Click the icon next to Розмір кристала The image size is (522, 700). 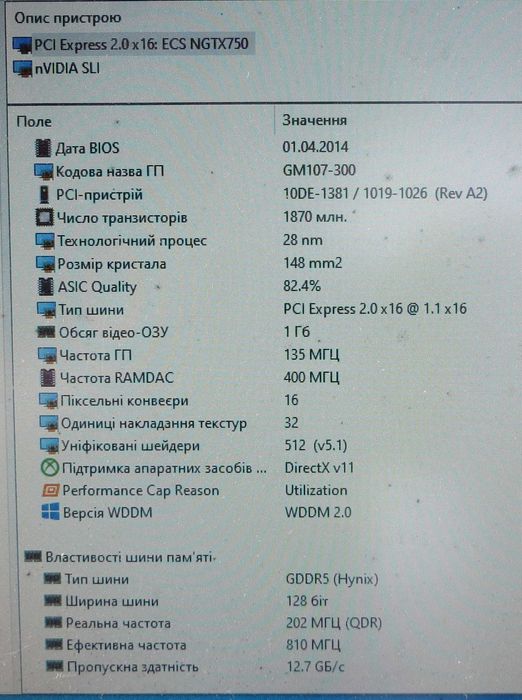coord(46,264)
